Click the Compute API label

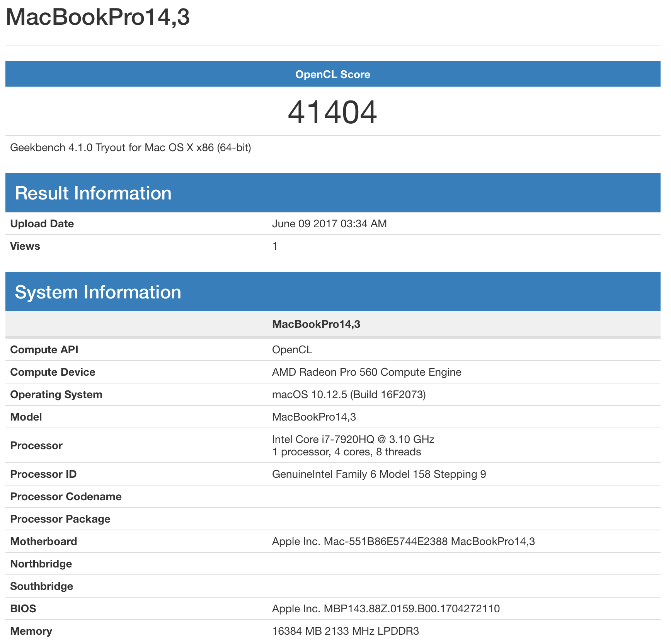[44, 350]
